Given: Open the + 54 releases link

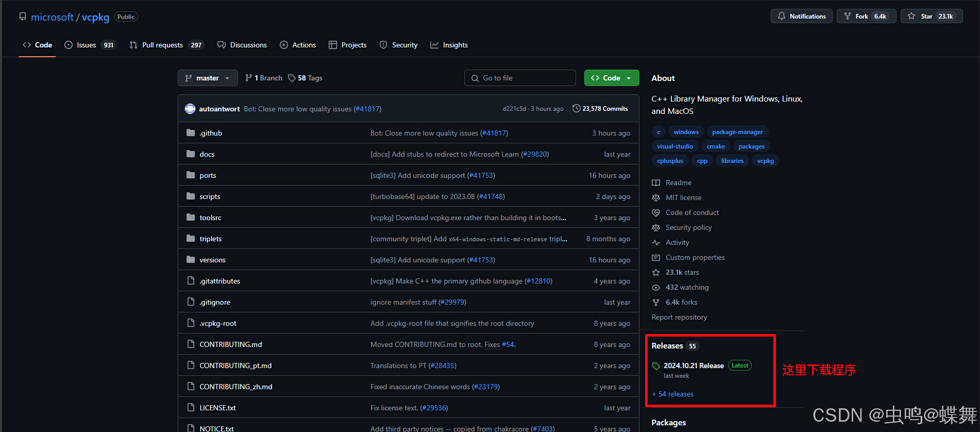Looking at the screenshot, I should point(672,394).
